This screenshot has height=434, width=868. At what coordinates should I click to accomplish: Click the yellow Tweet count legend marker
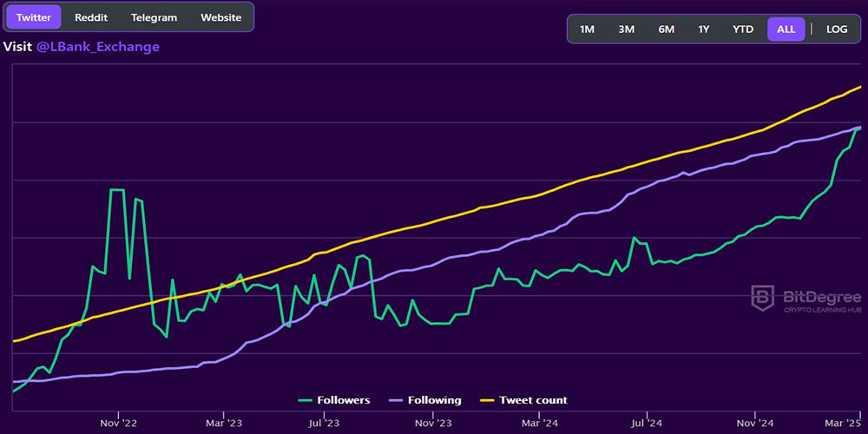pyautogui.click(x=483, y=400)
